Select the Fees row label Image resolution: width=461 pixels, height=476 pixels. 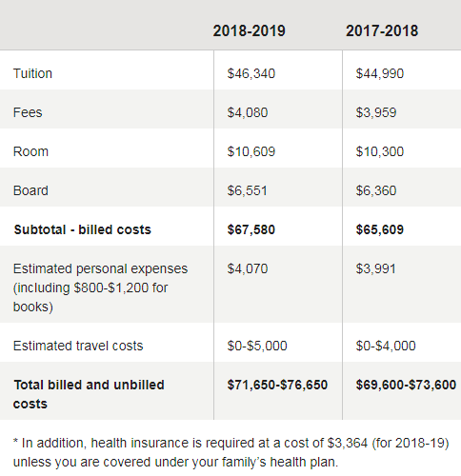pos(28,112)
